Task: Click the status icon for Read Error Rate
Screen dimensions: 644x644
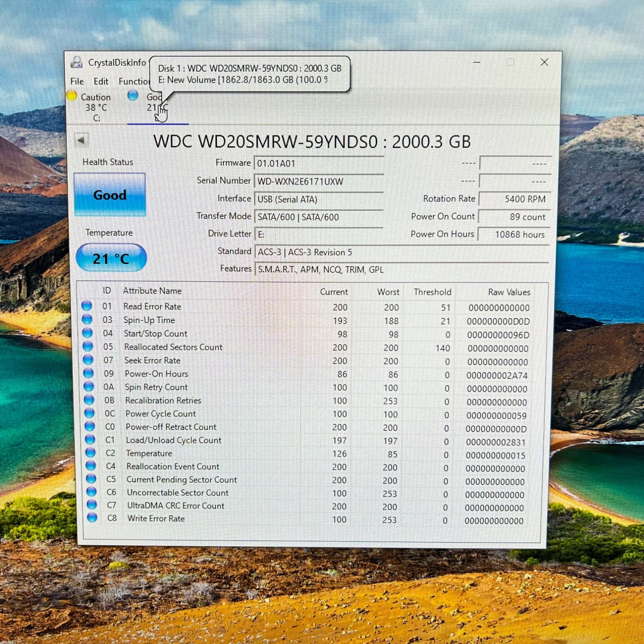Action: pos(87,306)
